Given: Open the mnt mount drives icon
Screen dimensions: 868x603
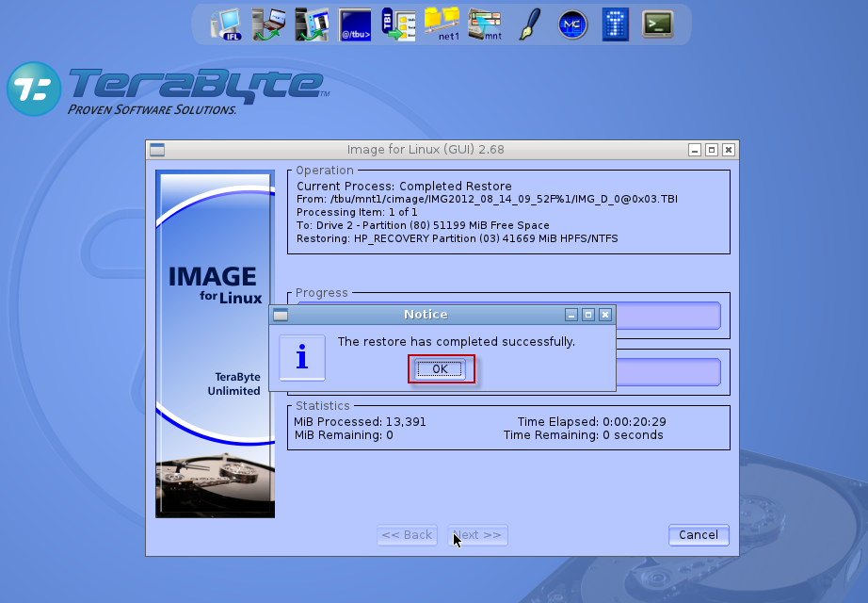Looking at the screenshot, I should coord(485,24).
